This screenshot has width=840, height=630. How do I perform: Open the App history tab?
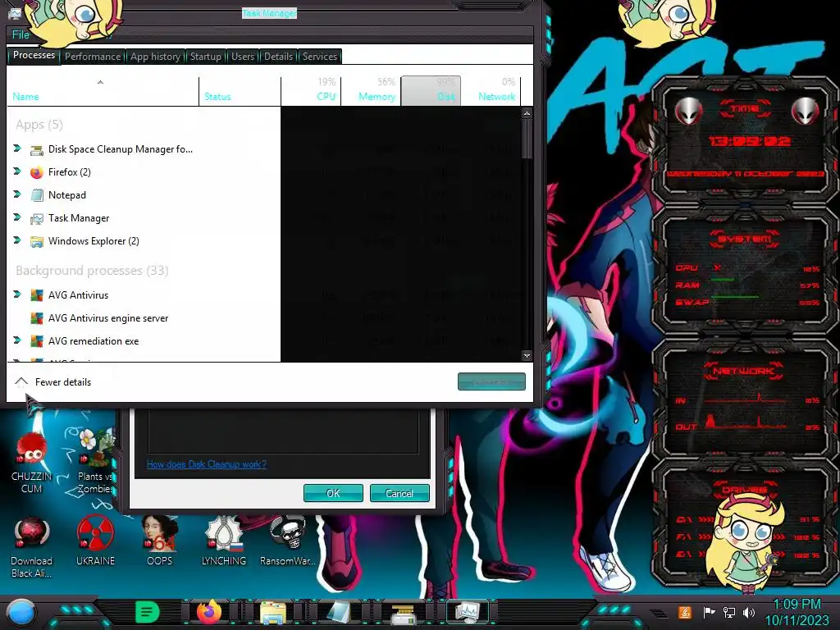pos(155,57)
